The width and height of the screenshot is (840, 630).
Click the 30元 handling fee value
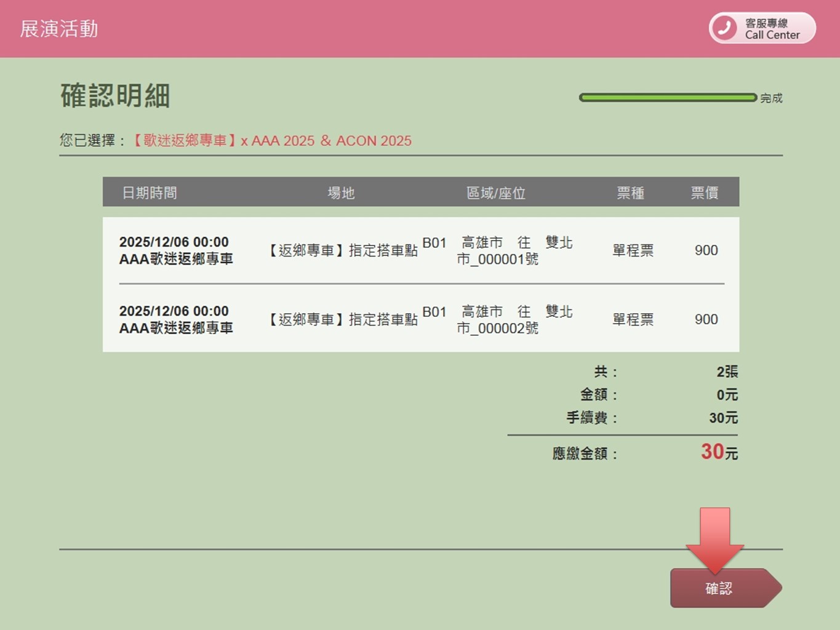coord(723,418)
